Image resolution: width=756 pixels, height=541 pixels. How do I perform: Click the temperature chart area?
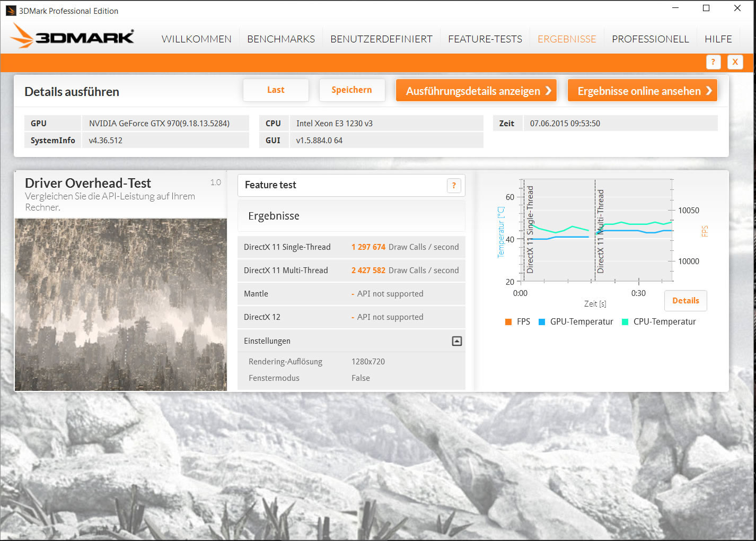click(596, 230)
